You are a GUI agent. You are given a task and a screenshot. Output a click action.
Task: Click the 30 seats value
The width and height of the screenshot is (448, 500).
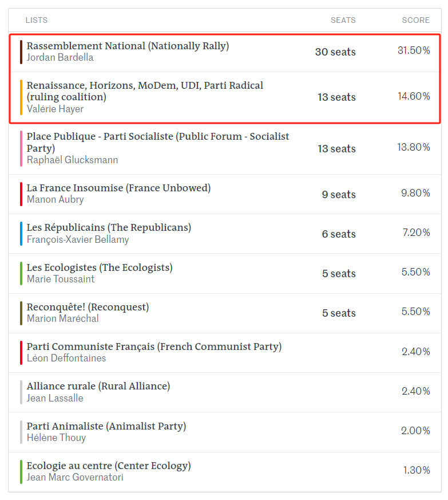point(335,52)
